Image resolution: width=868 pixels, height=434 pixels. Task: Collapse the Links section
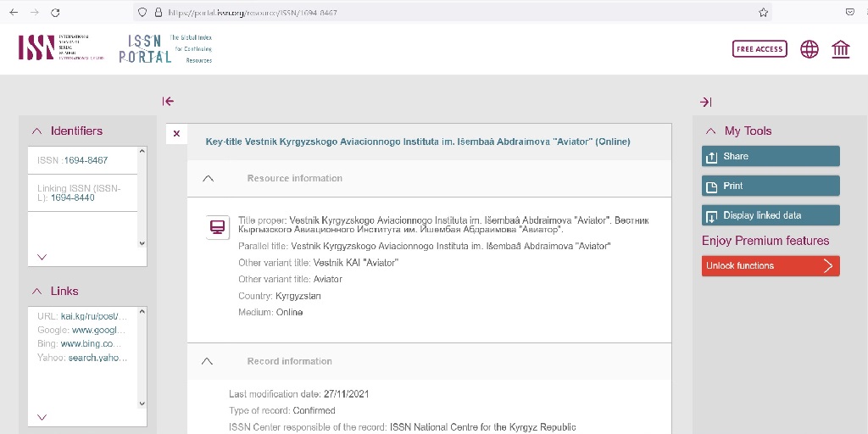(36, 292)
